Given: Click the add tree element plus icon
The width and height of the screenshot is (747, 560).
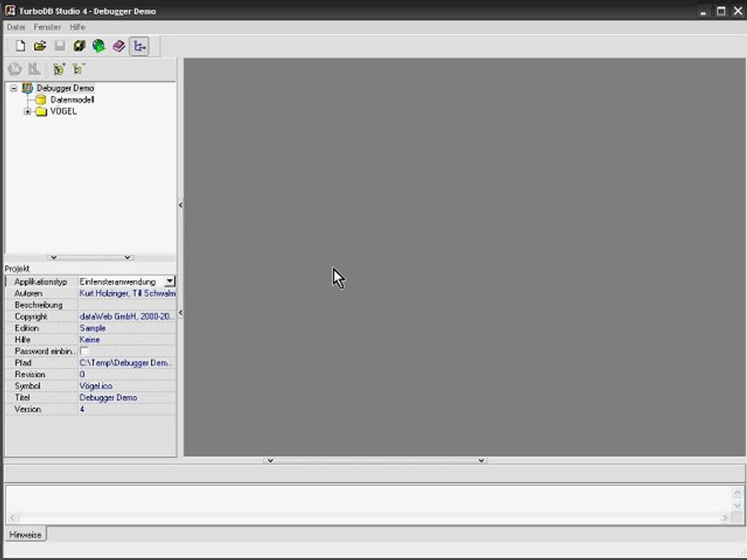Looking at the screenshot, I should [x=58, y=69].
